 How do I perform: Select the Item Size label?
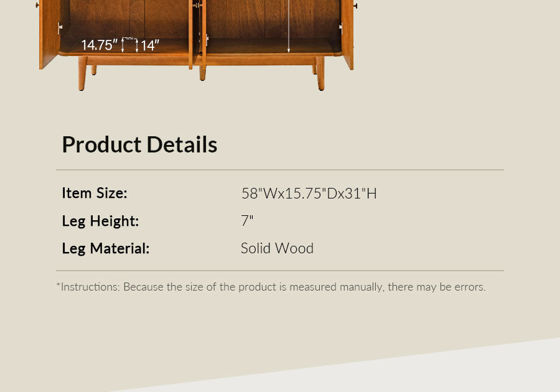coord(95,194)
